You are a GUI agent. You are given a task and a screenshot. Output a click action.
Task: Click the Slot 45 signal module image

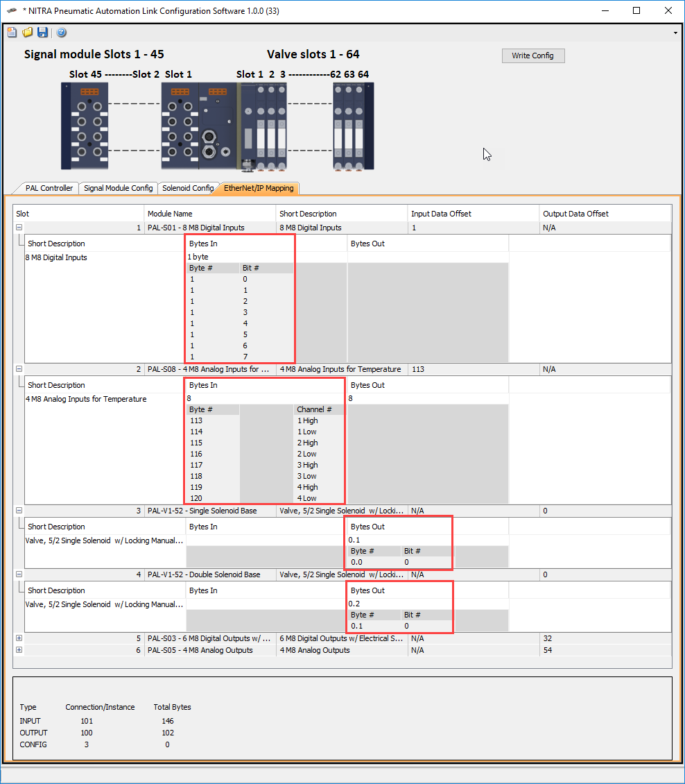tap(85, 126)
